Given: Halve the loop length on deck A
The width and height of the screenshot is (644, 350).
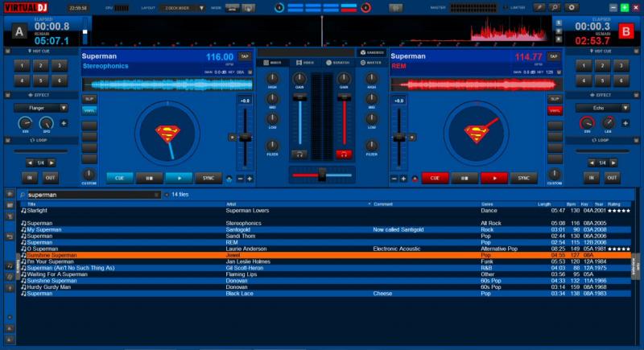Looking at the screenshot, I should click(30, 163).
